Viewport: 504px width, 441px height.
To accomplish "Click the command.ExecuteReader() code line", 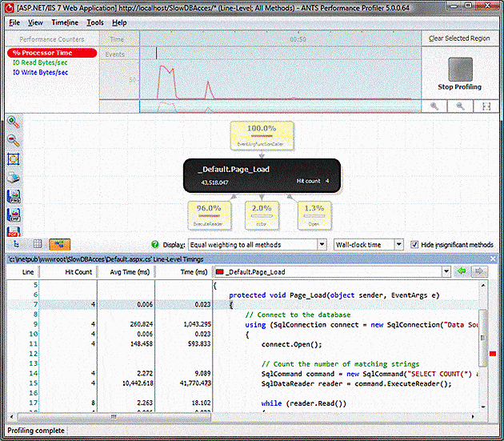I will coord(357,383).
